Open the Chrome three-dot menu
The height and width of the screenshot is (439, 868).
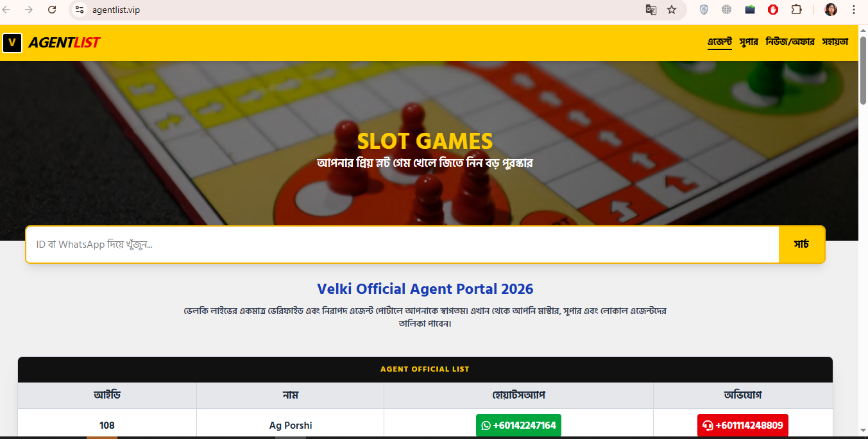point(854,10)
